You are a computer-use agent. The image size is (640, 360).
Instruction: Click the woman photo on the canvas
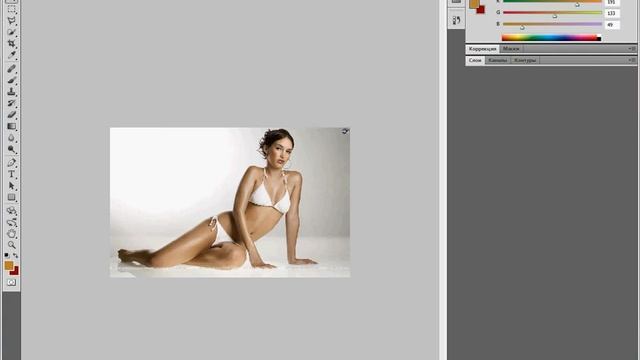(230, 202)
